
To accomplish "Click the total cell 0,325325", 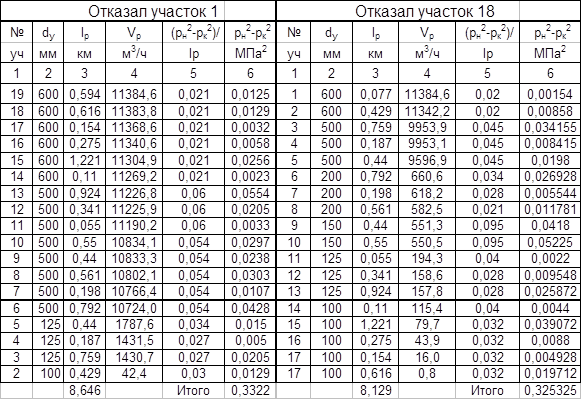I will tap(550, 391).
